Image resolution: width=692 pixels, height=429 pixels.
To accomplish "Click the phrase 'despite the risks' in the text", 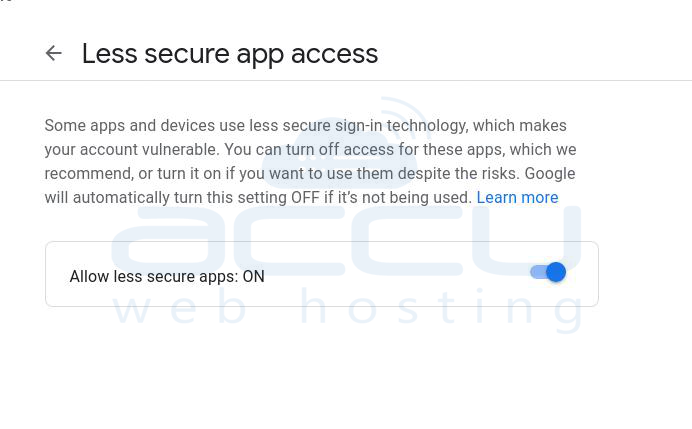I will pos(459,173).
